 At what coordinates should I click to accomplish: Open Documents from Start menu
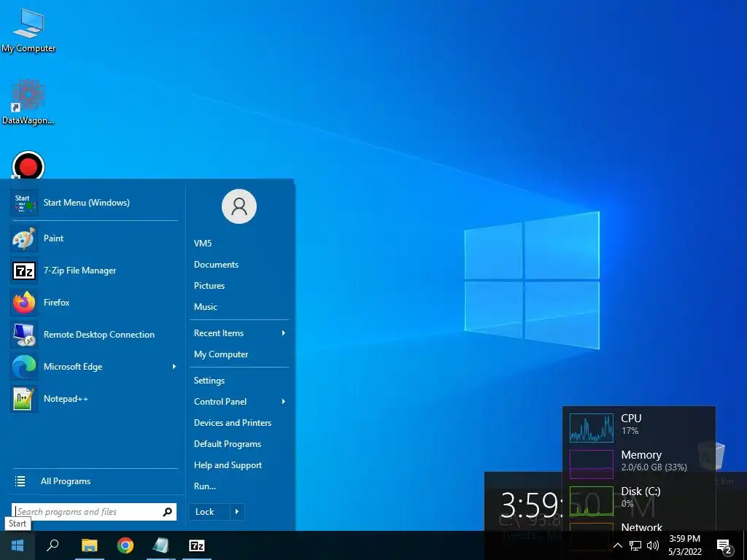coord(216,264)
